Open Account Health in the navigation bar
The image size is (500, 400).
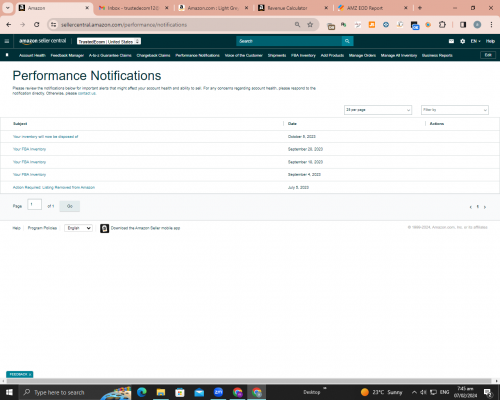click(x=32, y=55)
